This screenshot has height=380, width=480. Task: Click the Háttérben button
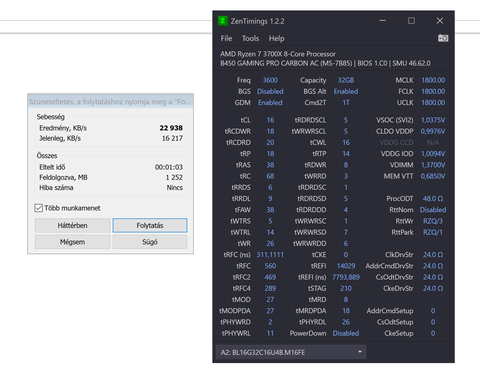[x=72, y=226]
